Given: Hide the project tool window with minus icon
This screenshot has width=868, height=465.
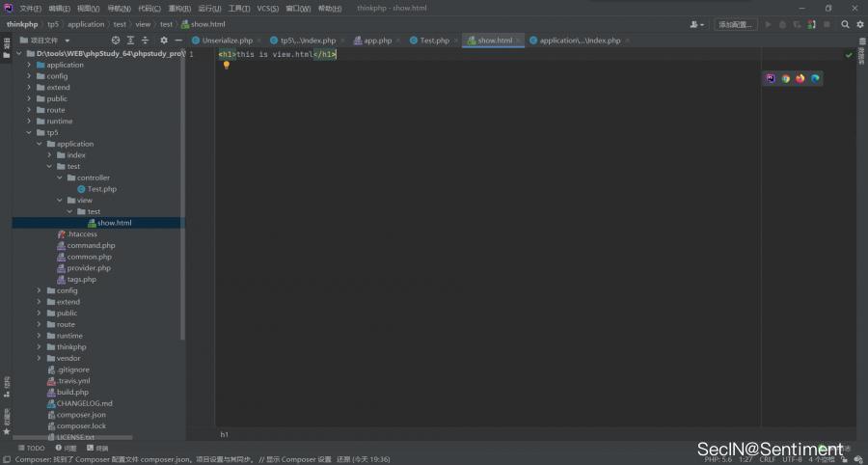Looking at the screenshot, I should [178, 41].
